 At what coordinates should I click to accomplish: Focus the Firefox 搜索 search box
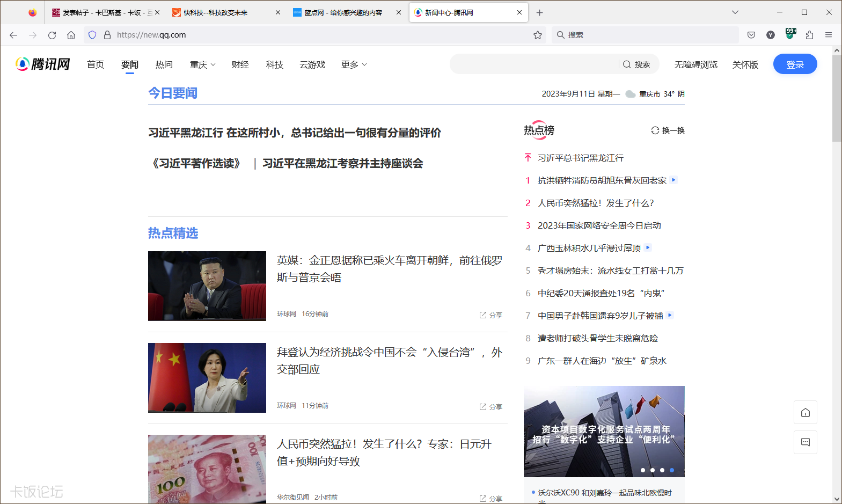(x=645, y=35)
